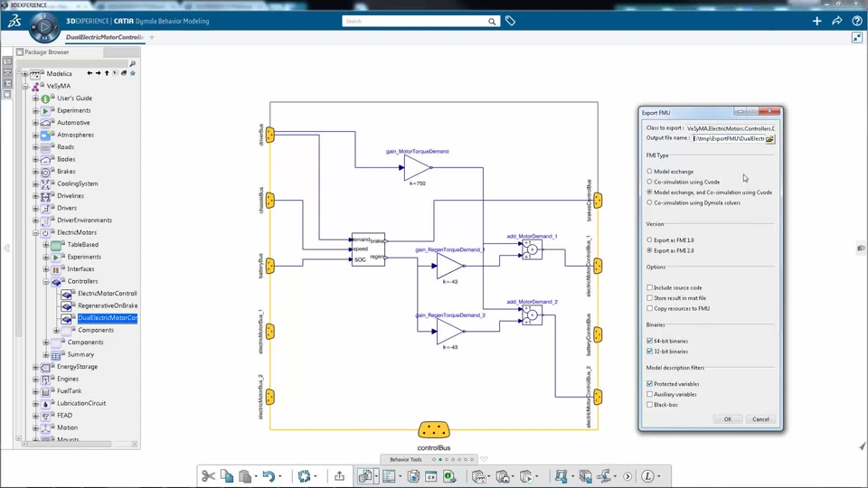Click the Paste clipboard tool
Screen dimensions: 868x488
coord(245,476)
